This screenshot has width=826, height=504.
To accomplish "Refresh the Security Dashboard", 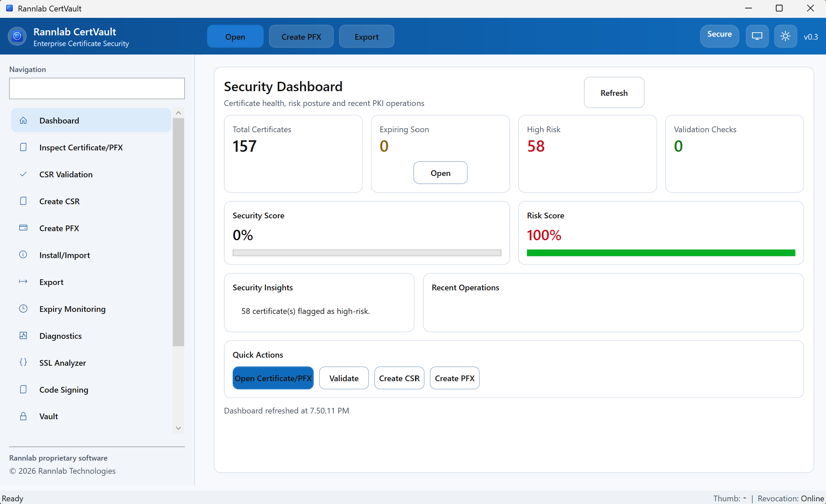I will (x=614, y=93).
